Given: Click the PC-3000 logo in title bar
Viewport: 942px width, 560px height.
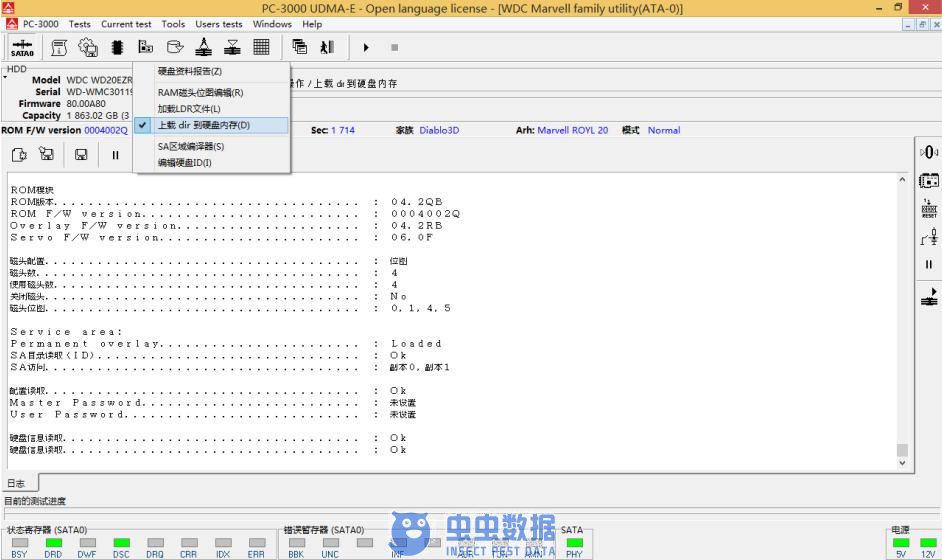Looking at the screenshot, I should (8, 8).
